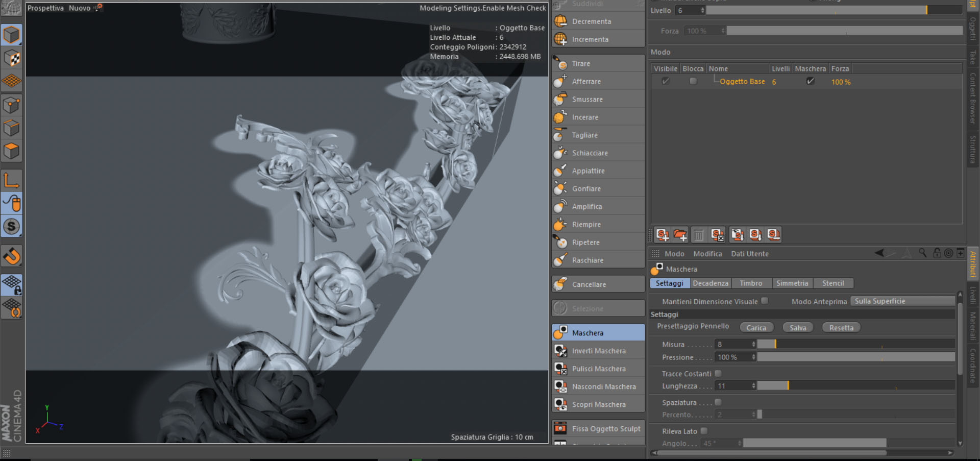Switch to the Stencil tab

[x=833, y=283]
